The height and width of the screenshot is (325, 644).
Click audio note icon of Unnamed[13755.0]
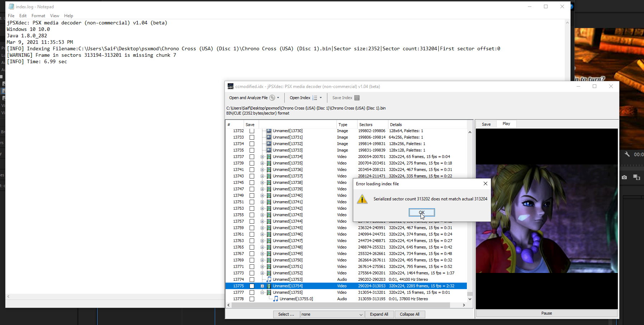[276, 299]
